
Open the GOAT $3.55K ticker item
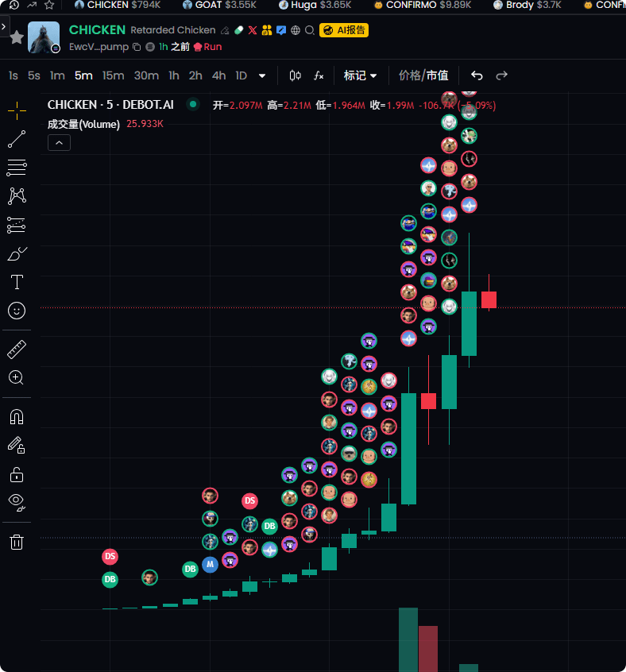(219, 5)
